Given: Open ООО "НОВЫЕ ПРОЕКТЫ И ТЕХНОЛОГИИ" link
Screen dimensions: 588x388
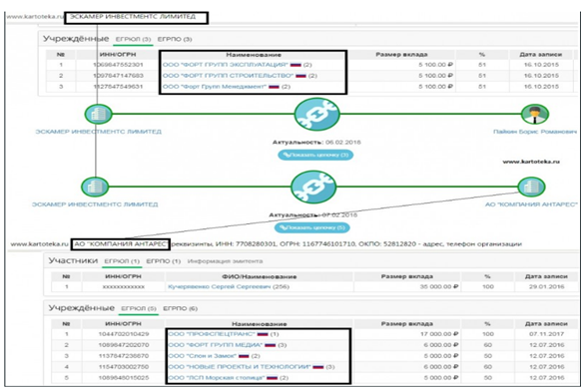Looking at the screenshot, I should click(x=240, y=367).
